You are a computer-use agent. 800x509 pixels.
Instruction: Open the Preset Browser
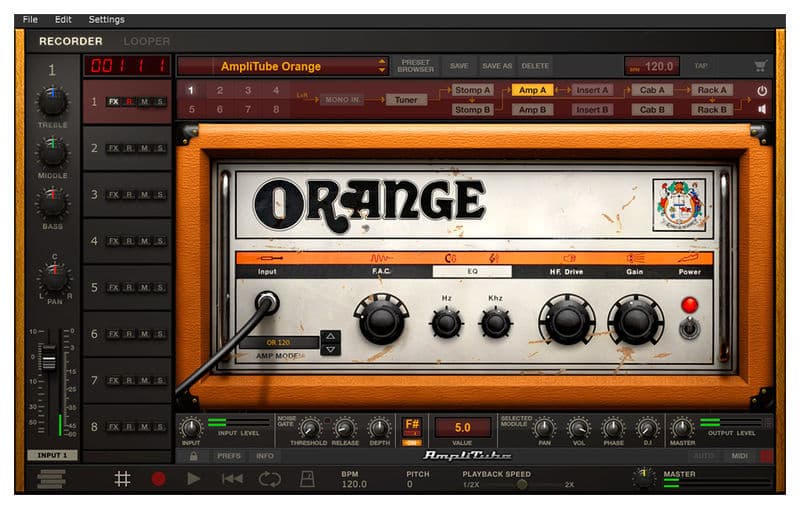(415, 66)
